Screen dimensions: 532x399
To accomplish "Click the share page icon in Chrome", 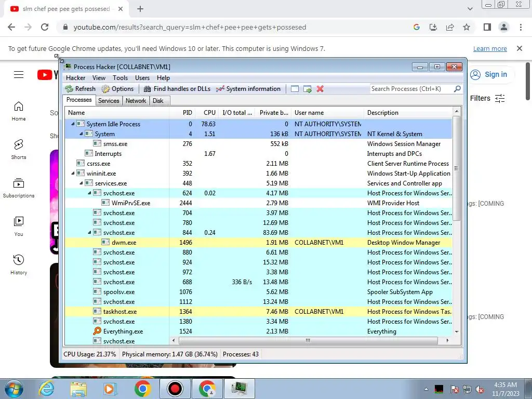I will click(x=450, y=27).
